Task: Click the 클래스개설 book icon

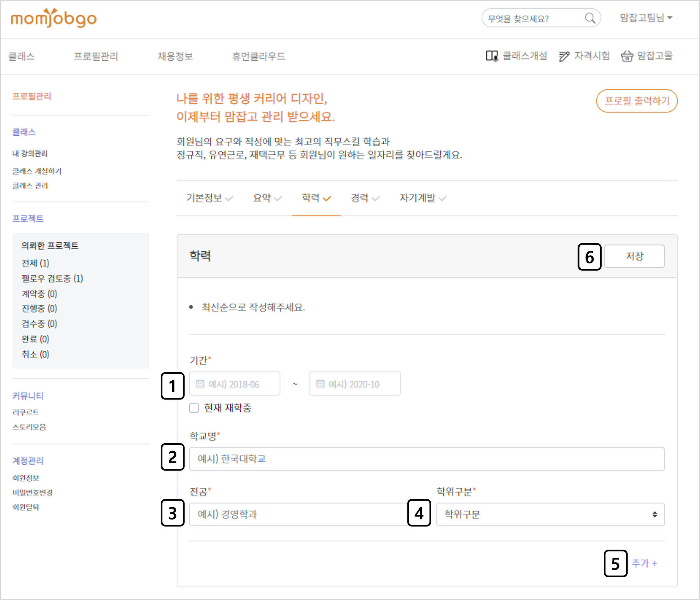Action: pyautogui.click(x=492, y=56)
